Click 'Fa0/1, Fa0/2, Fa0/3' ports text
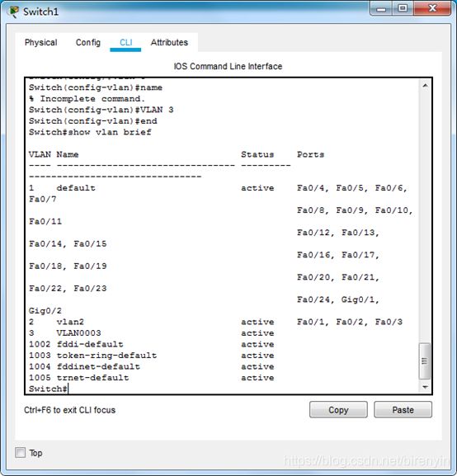Image resolution: width=457 pixels, height=476 pixels. pyautogui.click(x=350, y=322)
